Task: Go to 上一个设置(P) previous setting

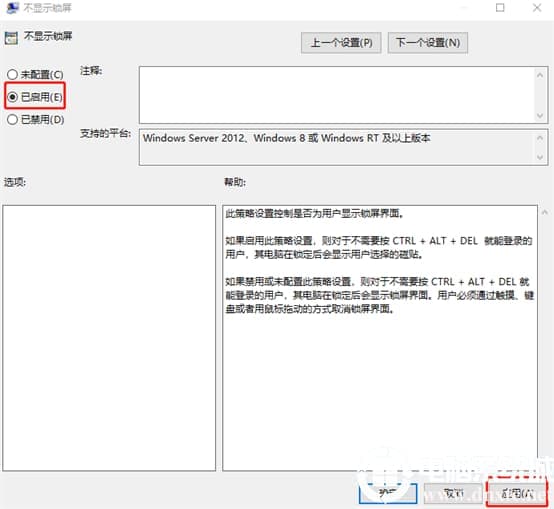Action: pyautogui.click(x=341, y=43)
